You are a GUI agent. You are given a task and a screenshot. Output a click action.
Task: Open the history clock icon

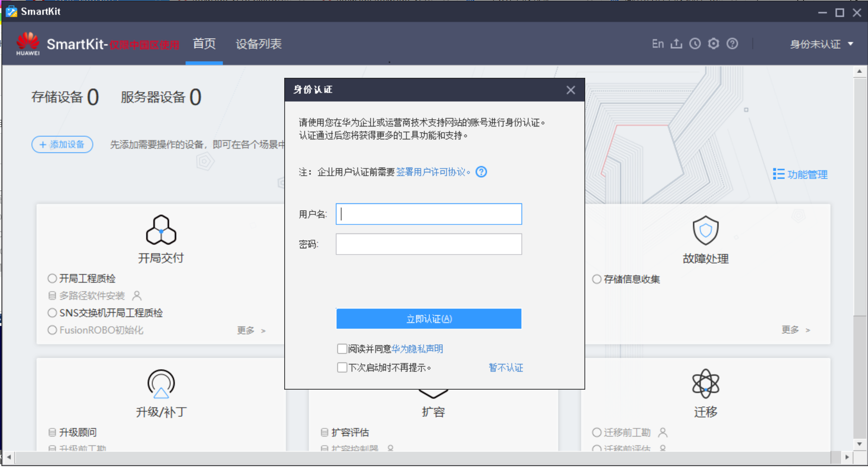point(695,43)
